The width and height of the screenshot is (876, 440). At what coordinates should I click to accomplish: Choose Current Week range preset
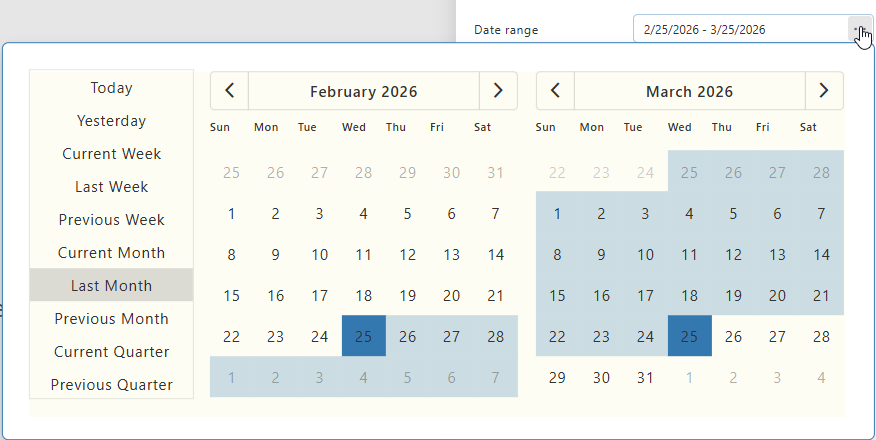[111, 154]
